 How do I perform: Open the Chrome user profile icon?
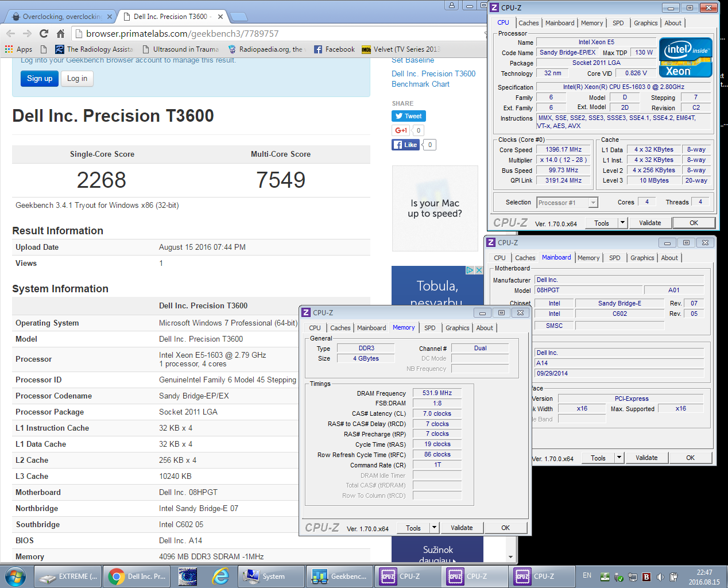[452, 6]
